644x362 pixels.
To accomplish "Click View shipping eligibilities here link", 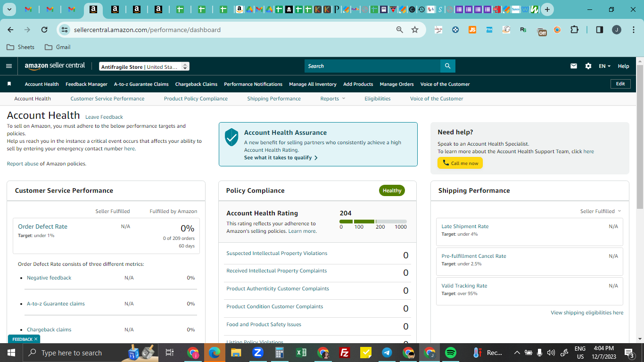I will (x=587, y=313).
